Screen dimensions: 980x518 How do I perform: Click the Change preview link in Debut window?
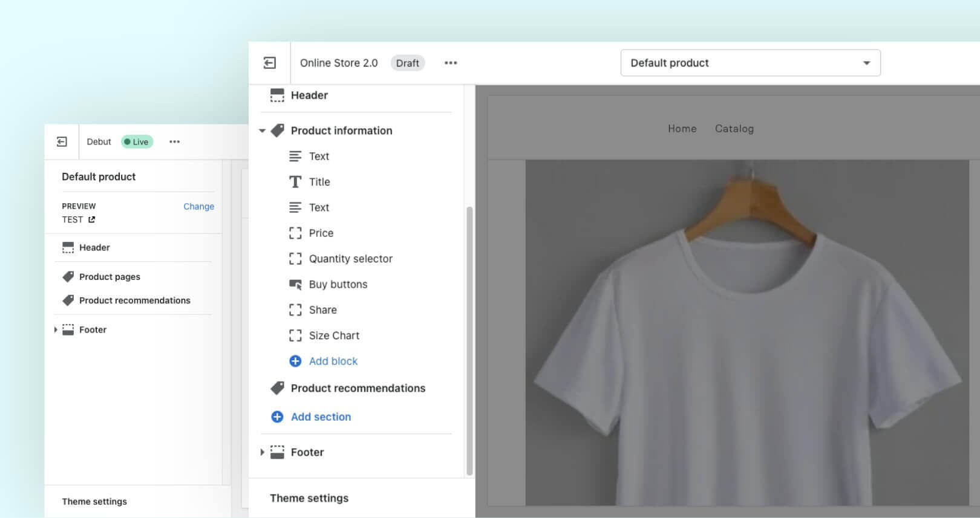click(199, 206)
